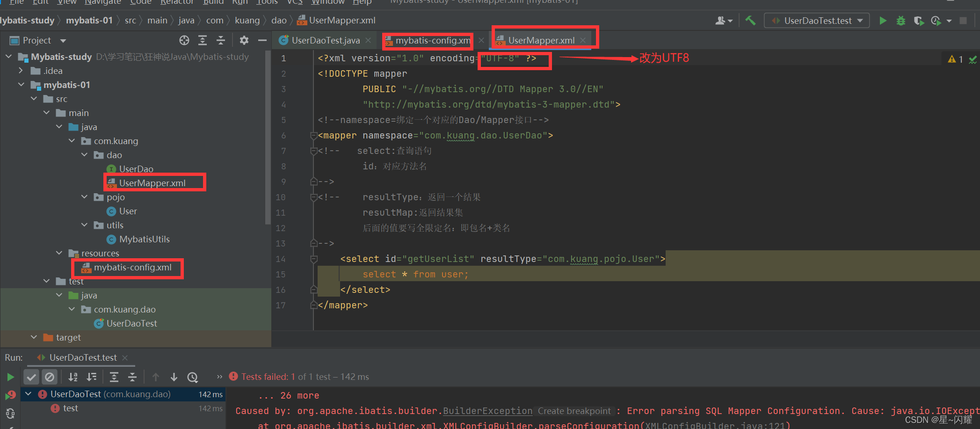Toggle show ignored tests button

tap(50, 377)
